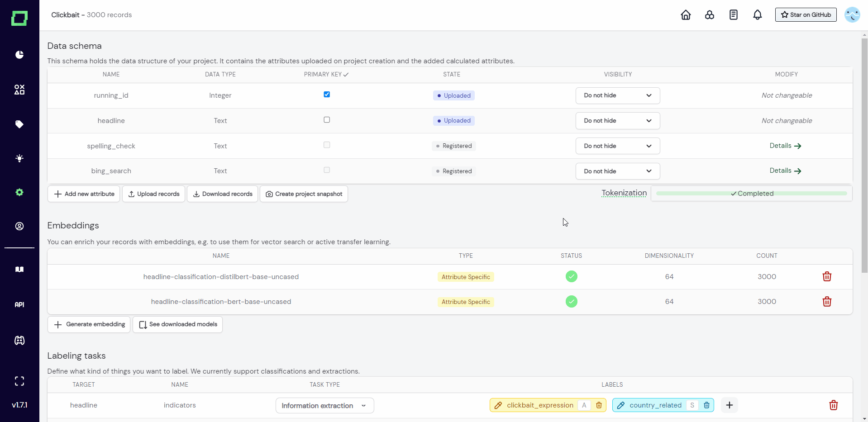Click Star on GitHub button

point(806,15)
